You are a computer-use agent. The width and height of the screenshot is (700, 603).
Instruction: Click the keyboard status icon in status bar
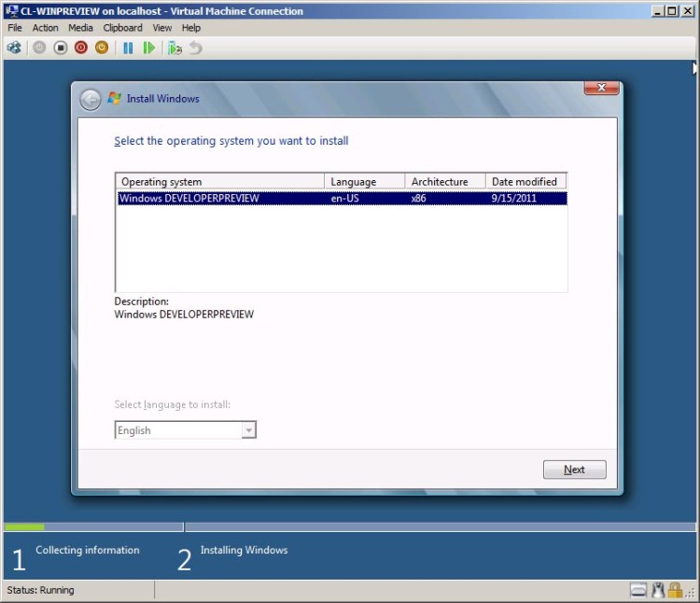click(x=638, y=590)
